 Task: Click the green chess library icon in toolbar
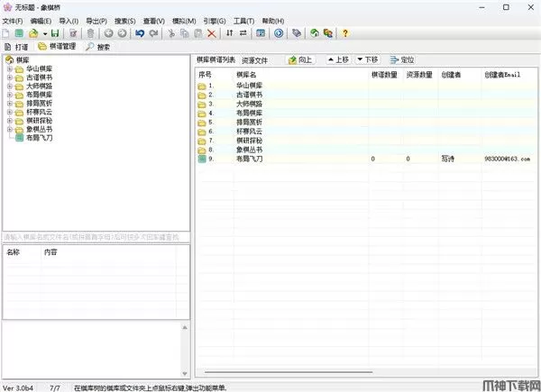coord(19,33)
